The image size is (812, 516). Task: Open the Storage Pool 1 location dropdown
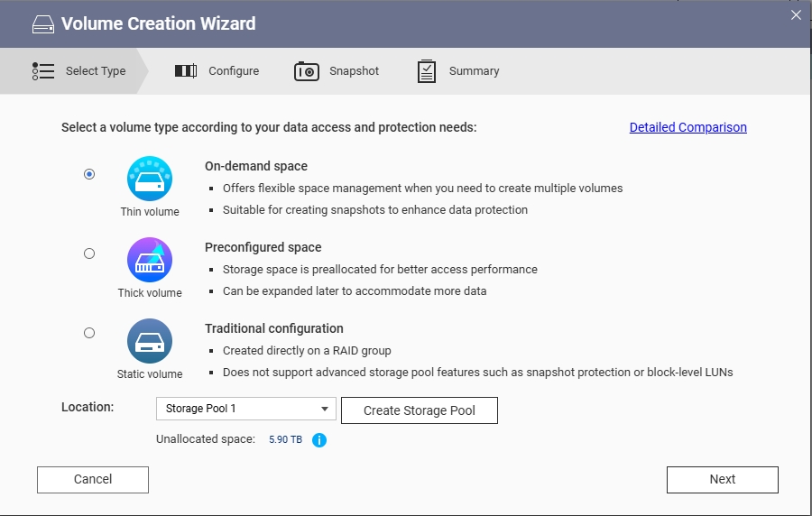click(x=246, y=409)
